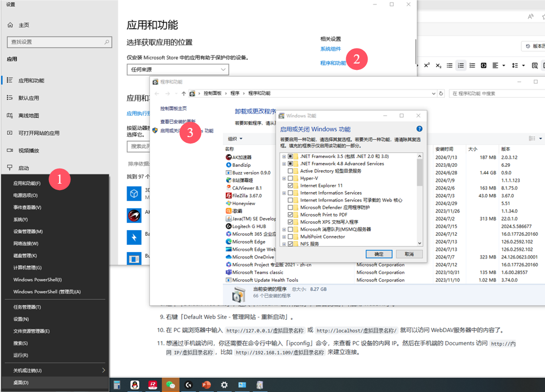Expand 关机或注销(U) submenu arrow
The width and height of the screenshot is (545, 392).
point(103,370)
